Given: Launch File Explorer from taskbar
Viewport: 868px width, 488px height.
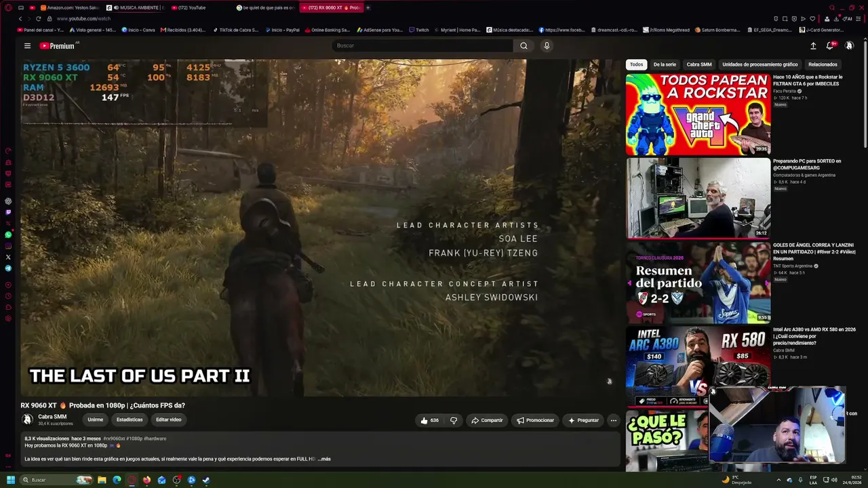Looking at the screenshot, I should [102, 480].
